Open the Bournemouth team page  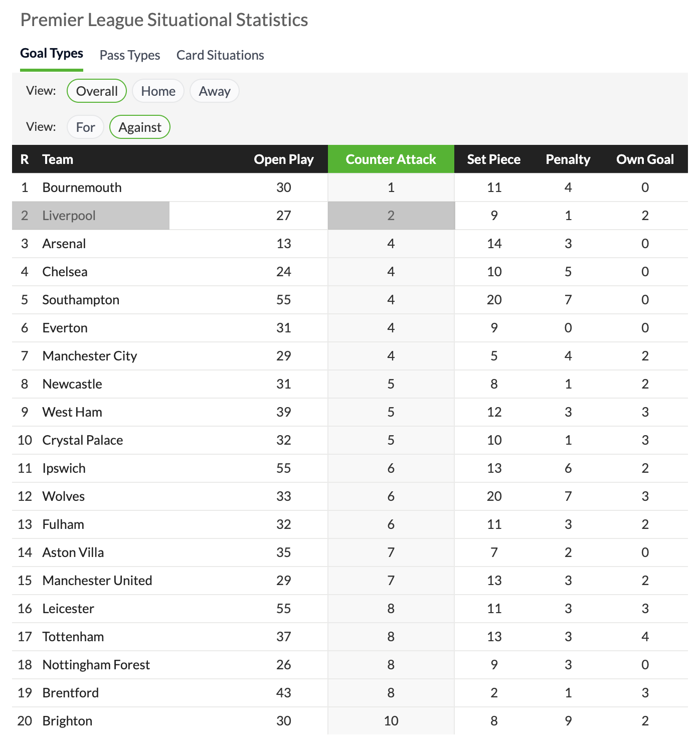point(82,188)
